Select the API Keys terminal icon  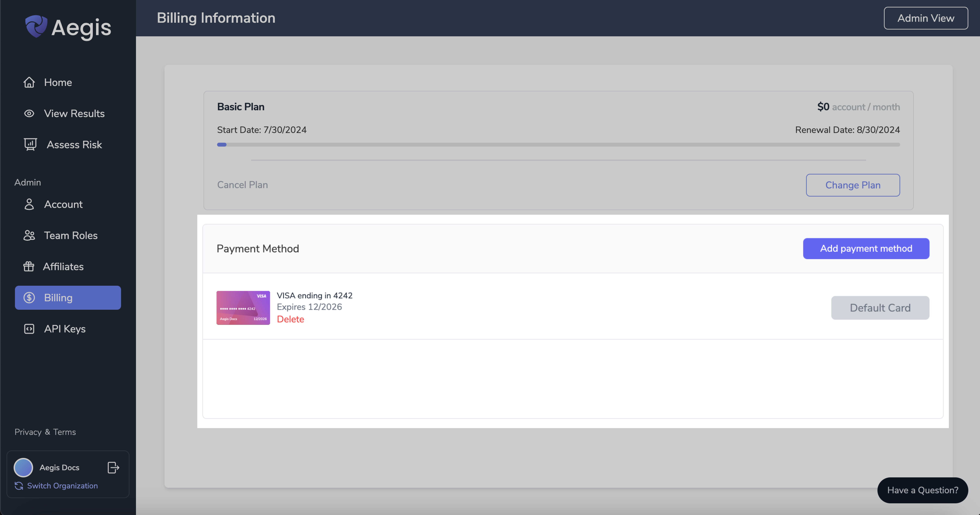29,328
